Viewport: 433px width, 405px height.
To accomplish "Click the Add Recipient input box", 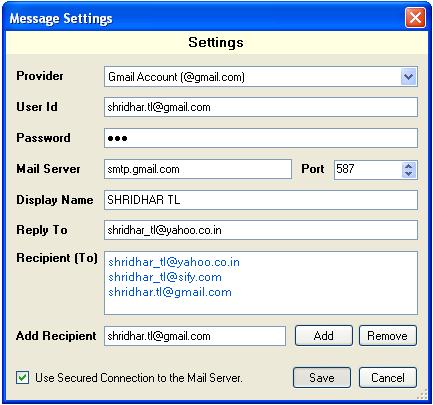I will tap(195, 336).
